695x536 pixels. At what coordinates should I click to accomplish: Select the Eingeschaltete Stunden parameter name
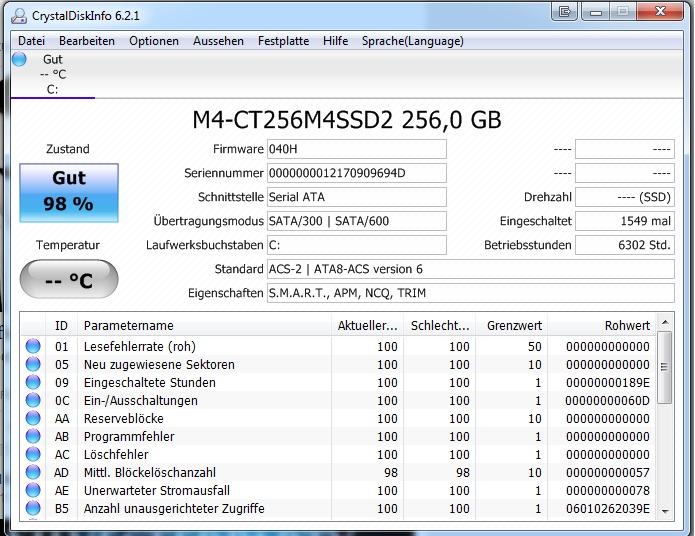click(150, 382)
